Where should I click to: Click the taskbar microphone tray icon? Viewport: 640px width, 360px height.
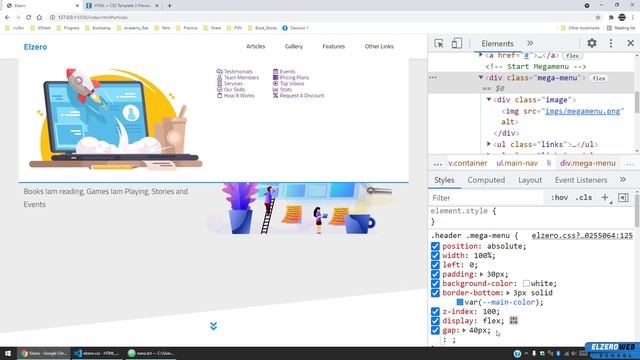(x=534, y=353)
